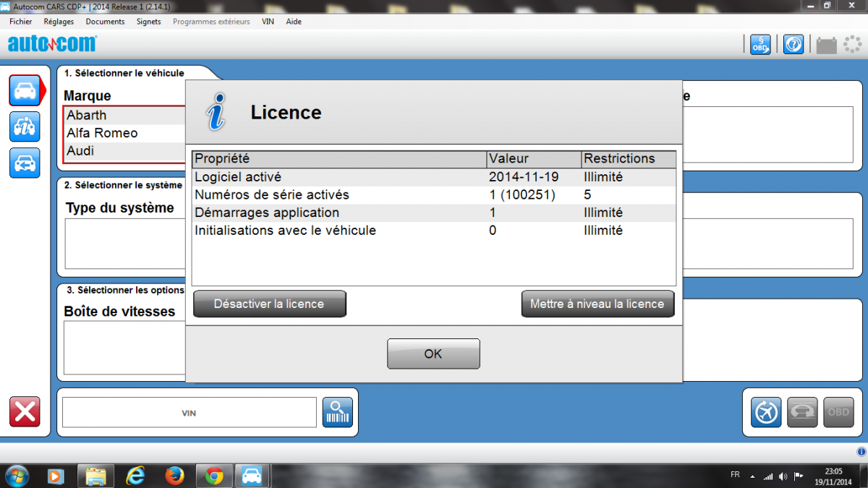This screenshot has height=488, width=868.
Task: Click the autocom logo
Action: 52,44
